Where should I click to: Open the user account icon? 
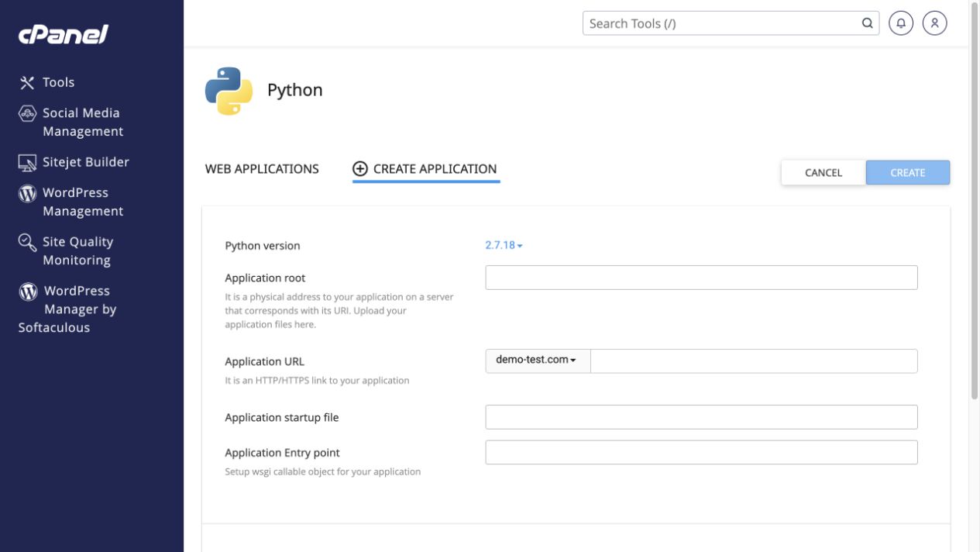point(935,23)
